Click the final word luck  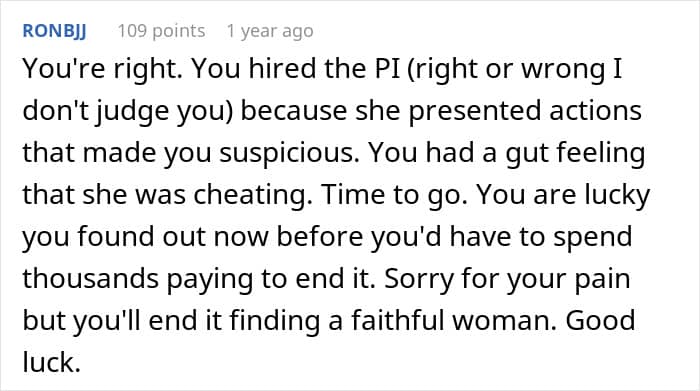coord(51,362)
